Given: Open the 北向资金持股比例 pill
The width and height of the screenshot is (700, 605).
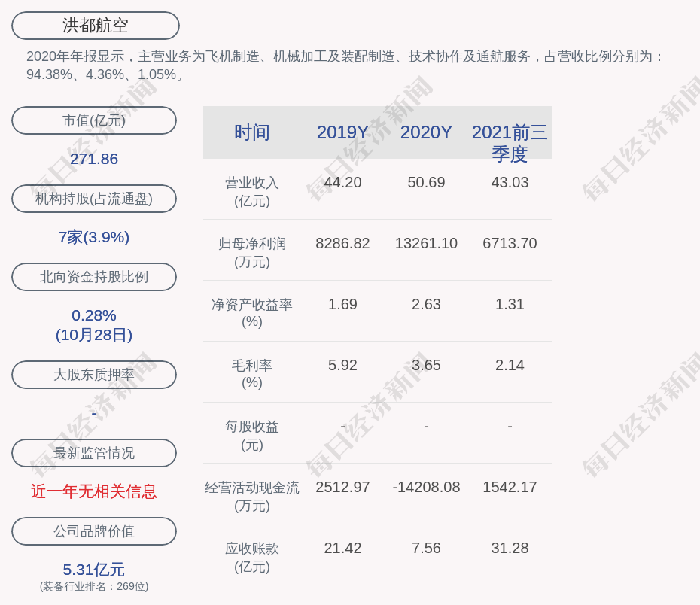Looking at the screenshot, I should tap(94, 277).
